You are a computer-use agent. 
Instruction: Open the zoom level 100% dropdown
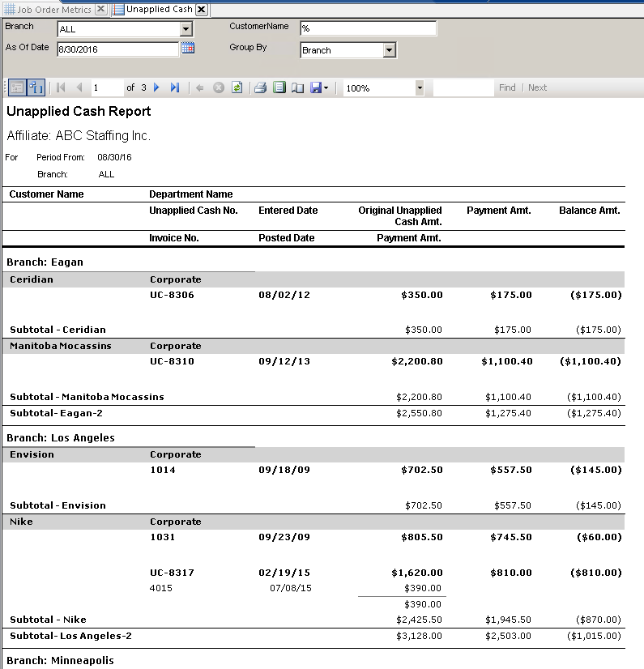(419, 87)
